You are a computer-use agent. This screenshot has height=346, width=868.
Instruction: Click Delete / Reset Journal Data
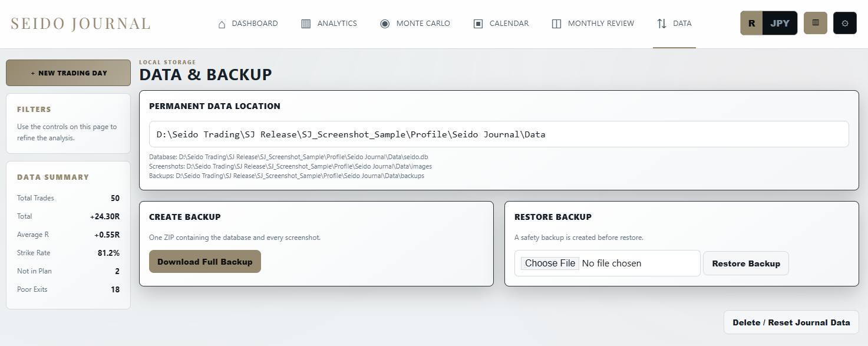[791, 322]
